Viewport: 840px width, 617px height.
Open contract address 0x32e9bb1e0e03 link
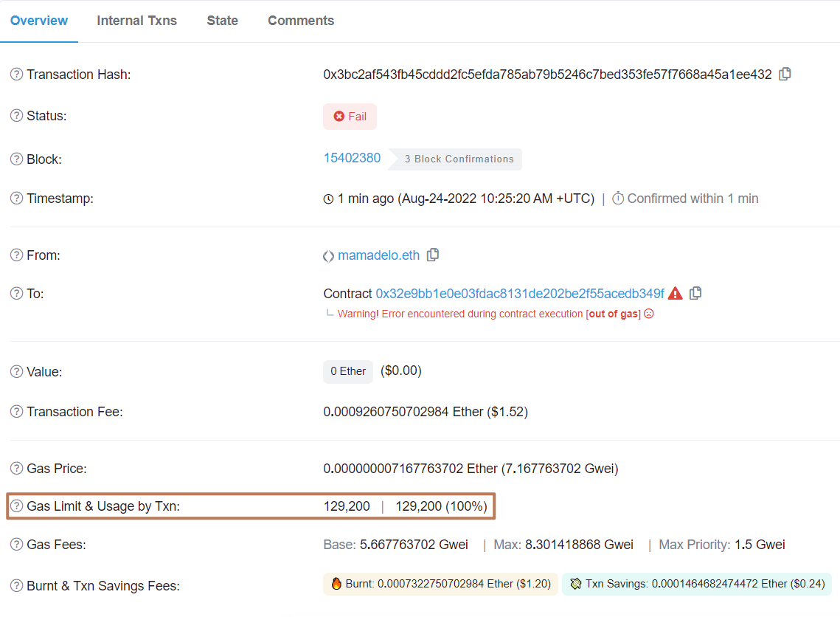tap(519, 294)
